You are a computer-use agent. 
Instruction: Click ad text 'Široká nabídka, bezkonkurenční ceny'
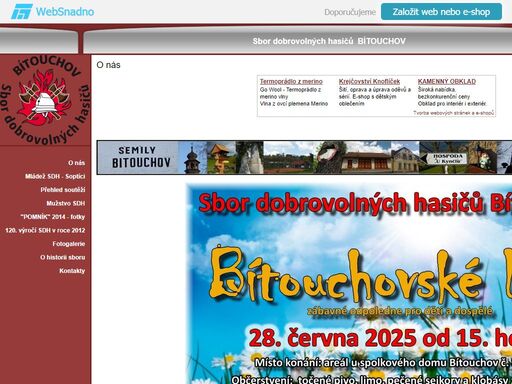click(x=444, y=93)
